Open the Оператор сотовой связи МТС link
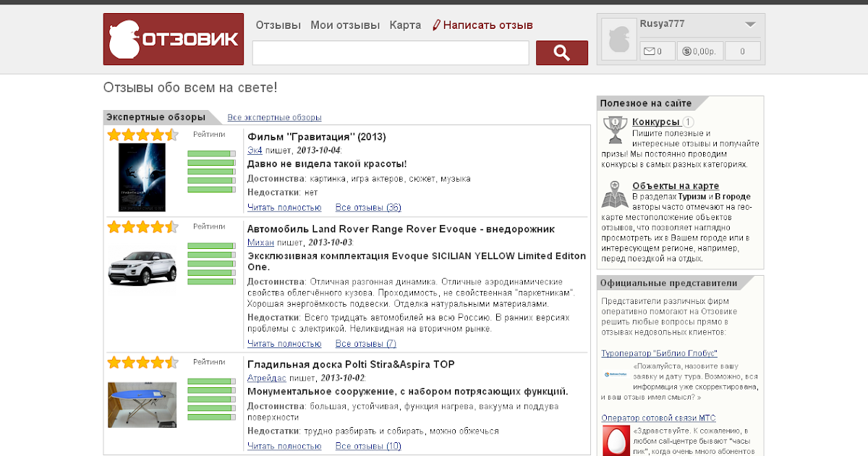 tap(659, 418)
